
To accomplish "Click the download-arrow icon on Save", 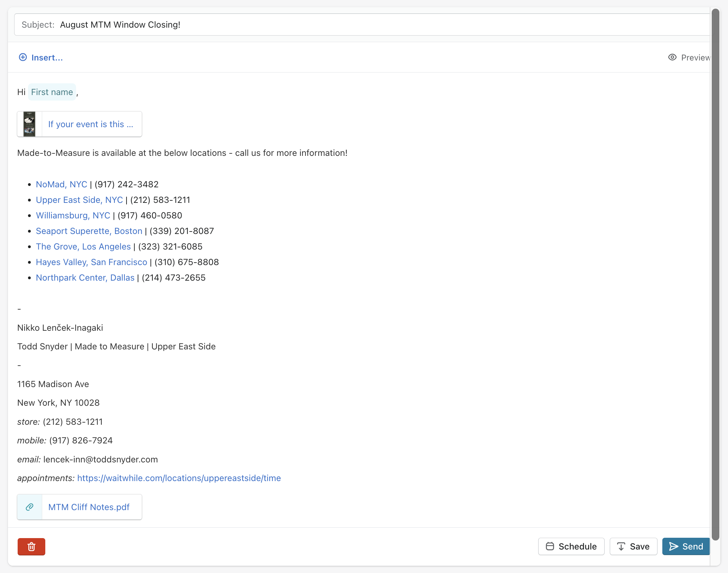I will (x=621, y=546).
